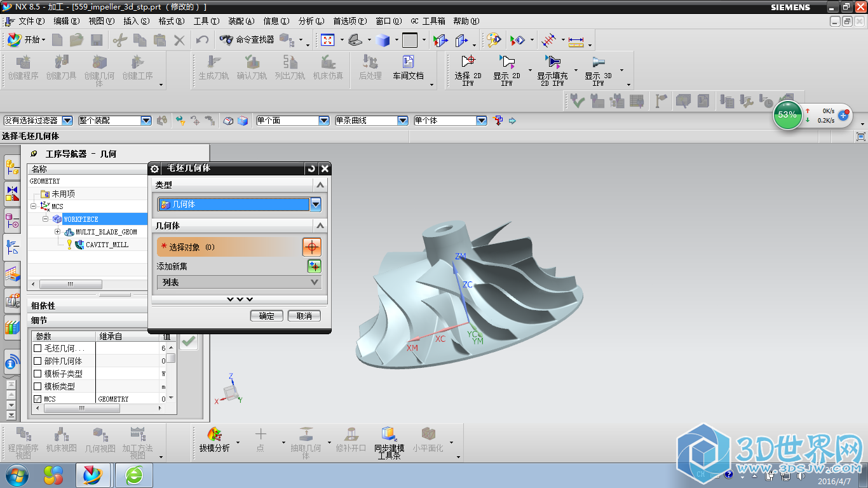Click the 命令查找器 command finder binoculars
The image size is (868, 488).
(x=226, y=40)
